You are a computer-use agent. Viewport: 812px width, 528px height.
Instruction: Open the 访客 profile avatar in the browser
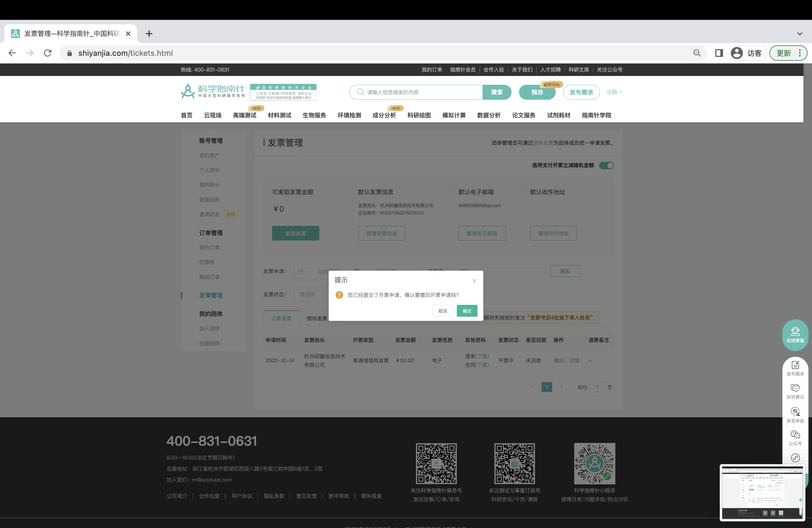pyautogui.click(x=737, y=53)
